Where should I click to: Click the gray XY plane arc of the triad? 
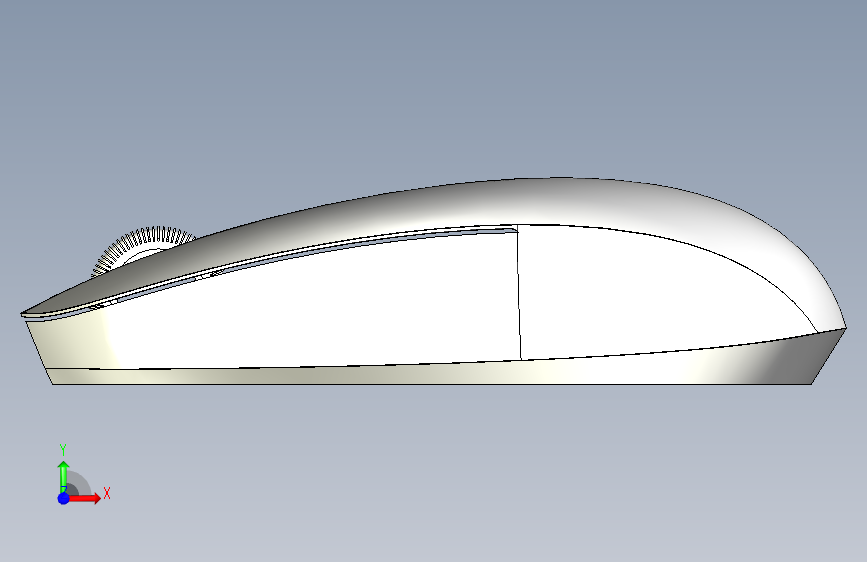(79, 482)
